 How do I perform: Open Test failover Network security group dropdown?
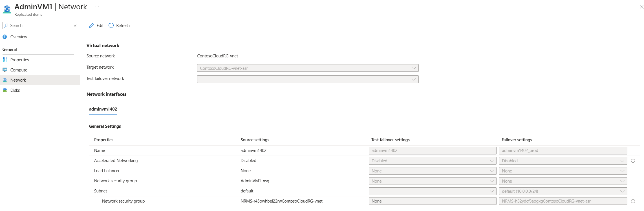(x=432, y=181)
